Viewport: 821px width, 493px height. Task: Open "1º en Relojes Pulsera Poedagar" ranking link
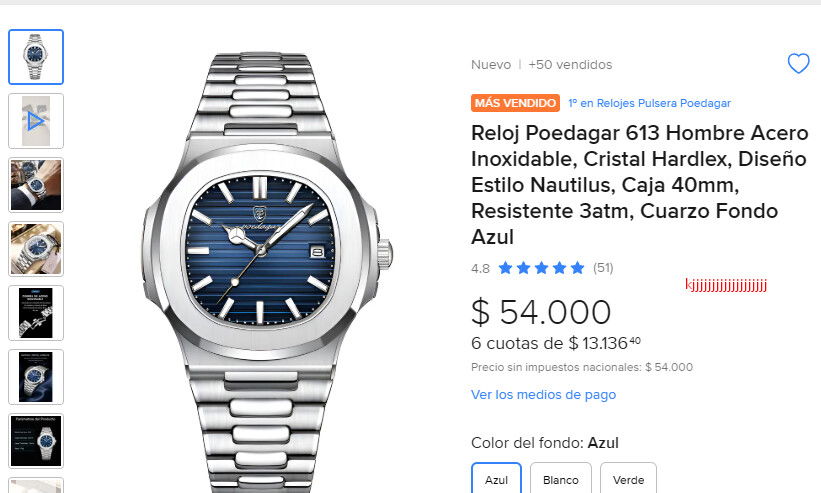[650, 103]
